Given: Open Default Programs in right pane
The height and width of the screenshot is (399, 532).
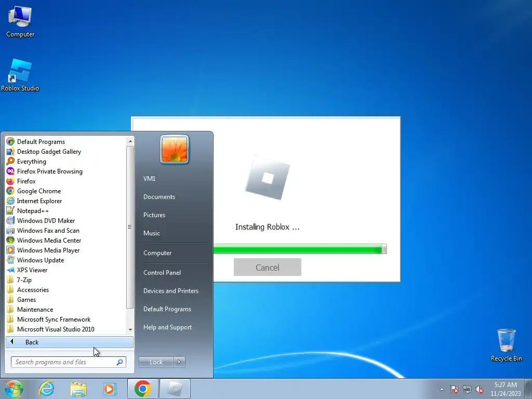Looking at the screenshot, I should pyautogui.click(x=167, y=309).
